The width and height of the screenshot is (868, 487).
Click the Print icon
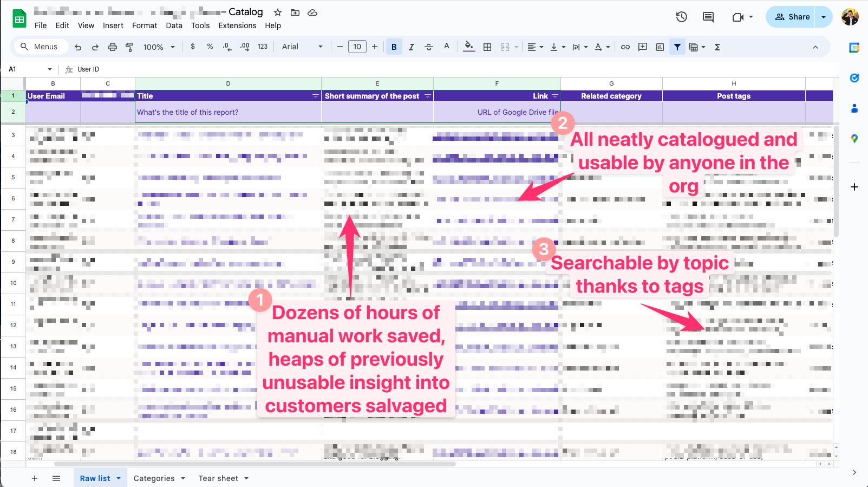pos(112,47)
